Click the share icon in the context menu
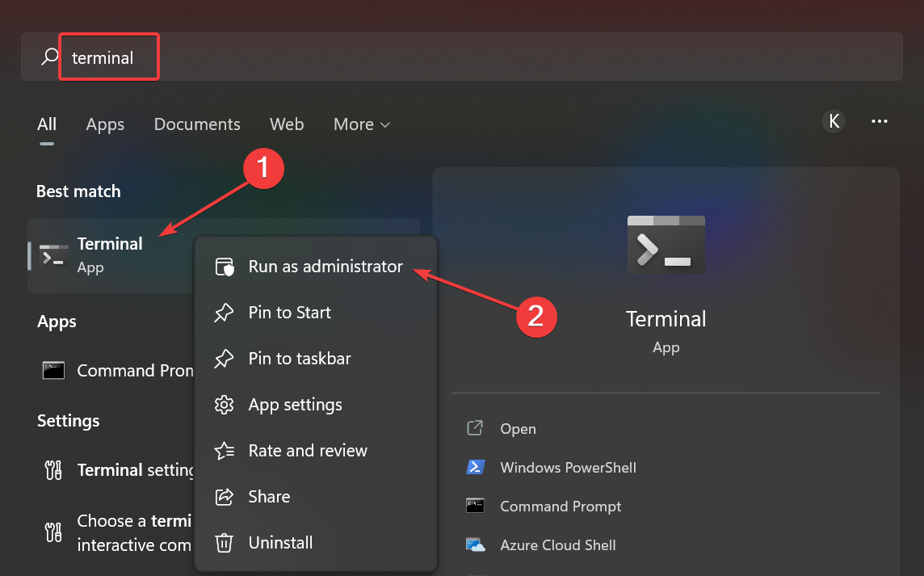Image resolution: width=924 pixels, height=576 pixels. 224,496
